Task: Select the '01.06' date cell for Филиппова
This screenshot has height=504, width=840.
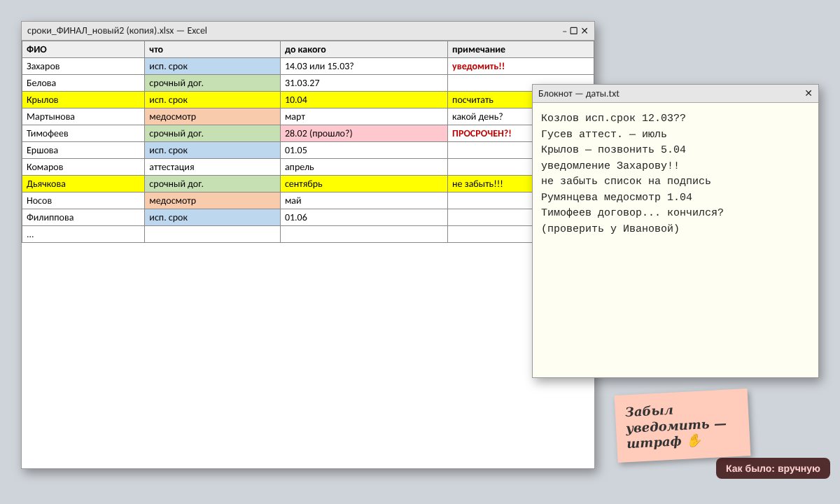Action: pos(364,218)
